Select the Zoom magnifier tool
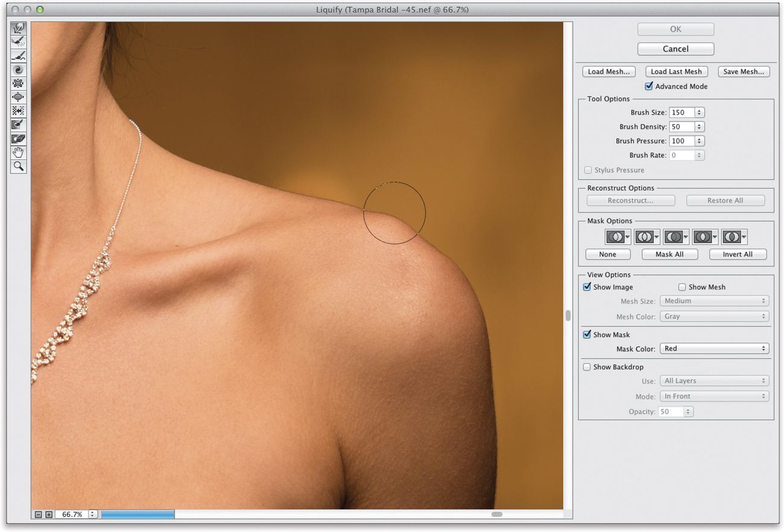 [x=19, y=166]
